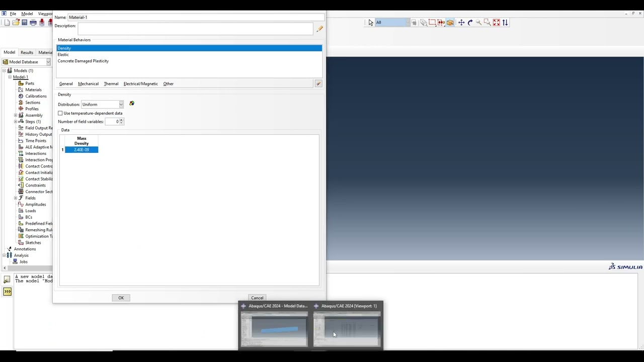Collapse the Model-1 tree node
The width and height of the screenshot is (644, 362).
[x=10, y=77]
